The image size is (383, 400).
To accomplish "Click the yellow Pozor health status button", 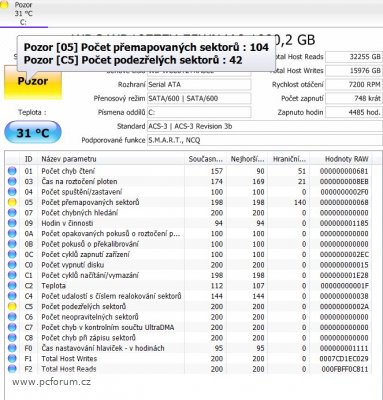I will coord(33,82).
